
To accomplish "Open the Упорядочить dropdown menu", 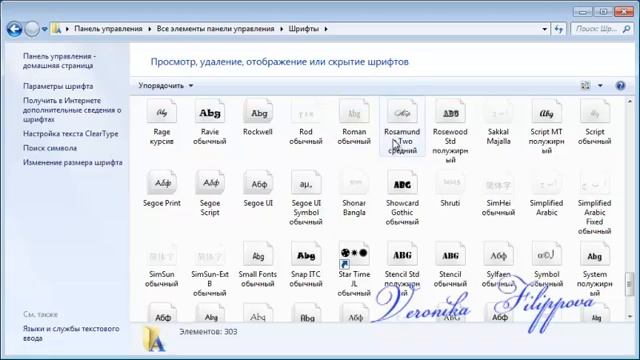I will pyautogui.click(x=165, y=86).
